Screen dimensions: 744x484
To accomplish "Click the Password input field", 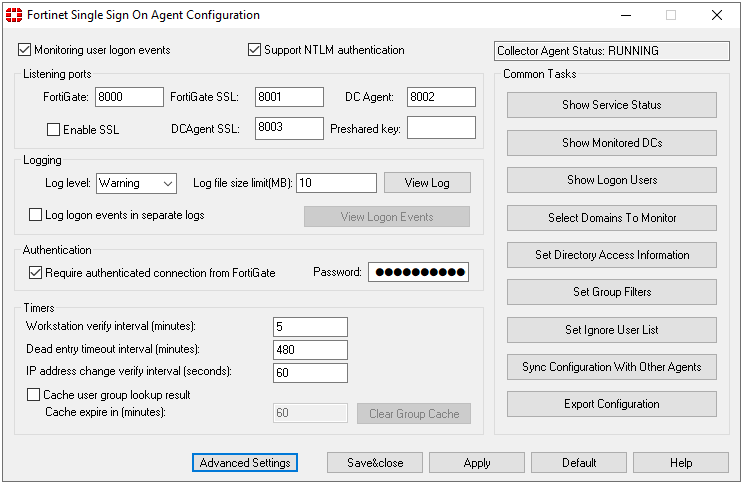I will [418, 272].
